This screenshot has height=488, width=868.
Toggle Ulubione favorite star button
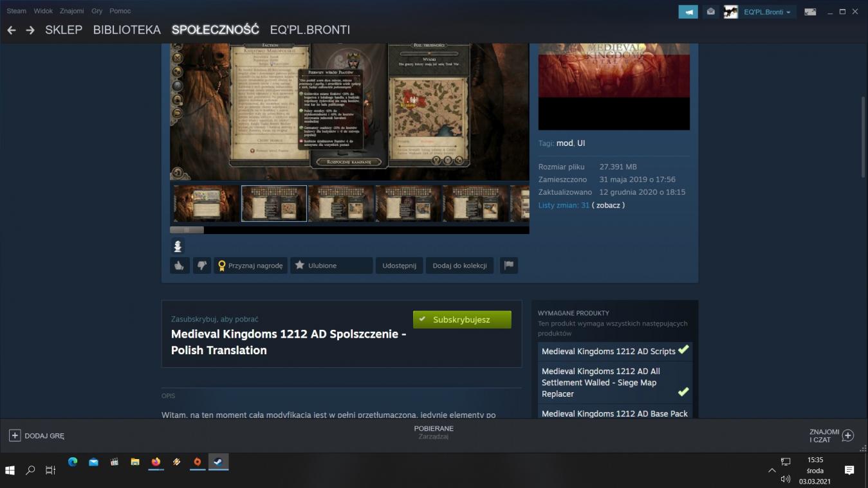coord(331,266)
